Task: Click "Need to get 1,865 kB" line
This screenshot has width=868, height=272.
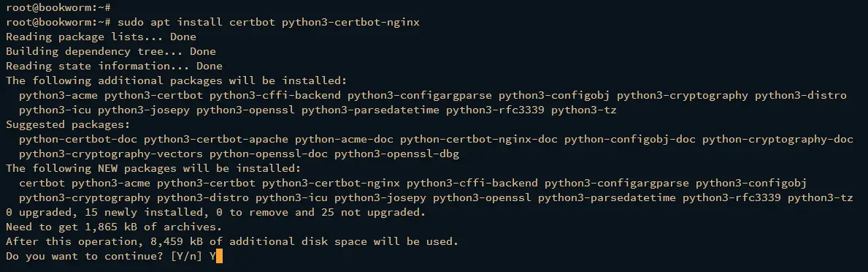Action: tap(113, 227)
